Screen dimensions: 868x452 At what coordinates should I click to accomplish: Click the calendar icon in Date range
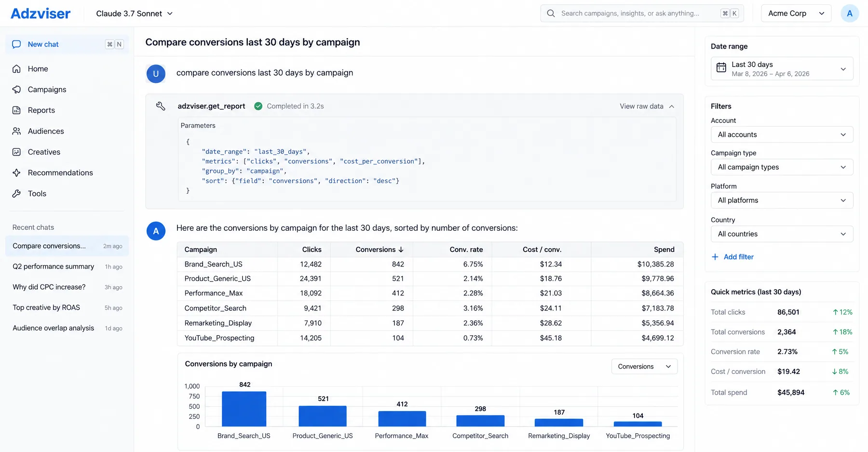tap(721, 68)
